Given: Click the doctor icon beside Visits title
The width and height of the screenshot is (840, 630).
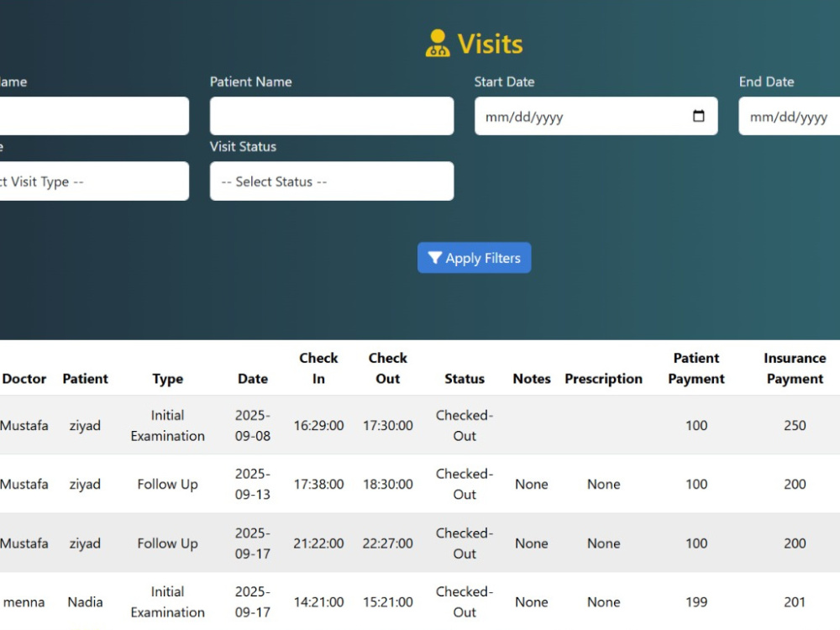Looking at the screenshot, I should [437, 44].
